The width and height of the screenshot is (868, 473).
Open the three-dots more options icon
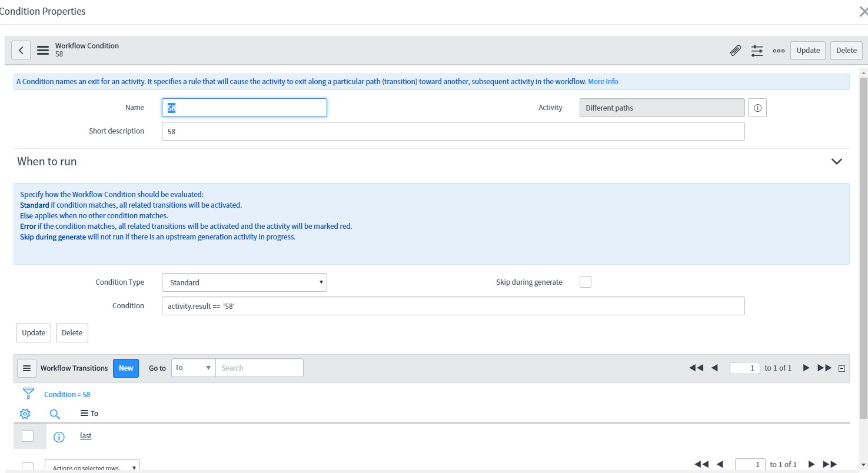click(779, 51)
